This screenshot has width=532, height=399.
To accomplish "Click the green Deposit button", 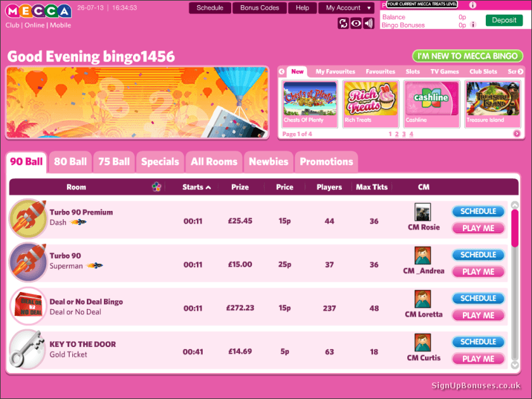I will (504, 20).
